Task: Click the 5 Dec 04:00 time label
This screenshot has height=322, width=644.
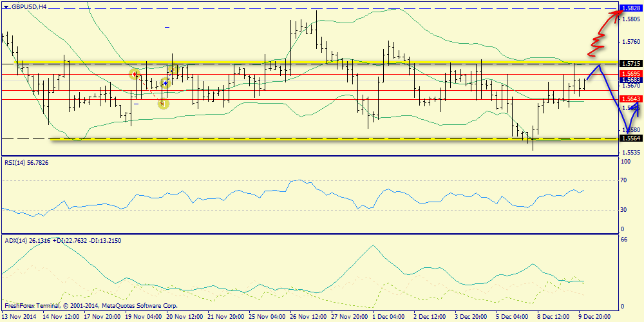Action: click(x=513, y=317)
